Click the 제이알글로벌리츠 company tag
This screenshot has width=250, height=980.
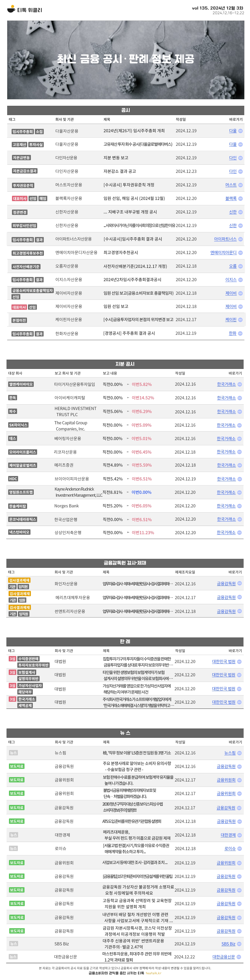[x=22, y=465]
